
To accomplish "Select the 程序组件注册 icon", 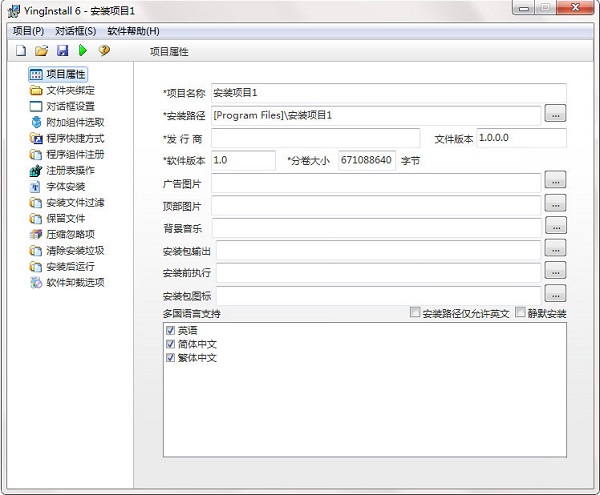I will tap(36, 155).
